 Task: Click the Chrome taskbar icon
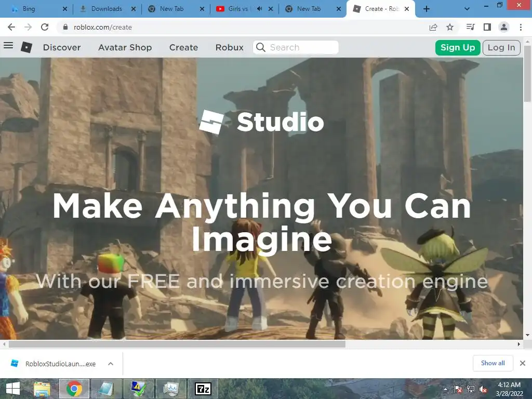(x=74, y=389)
